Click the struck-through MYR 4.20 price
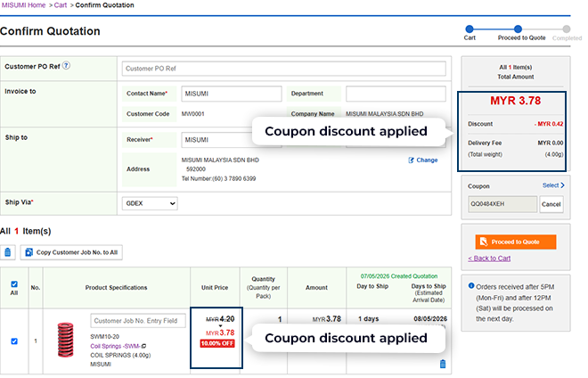The width and height of the screenshot is (588, 378). pyautogui.click(x=220, y=319)
